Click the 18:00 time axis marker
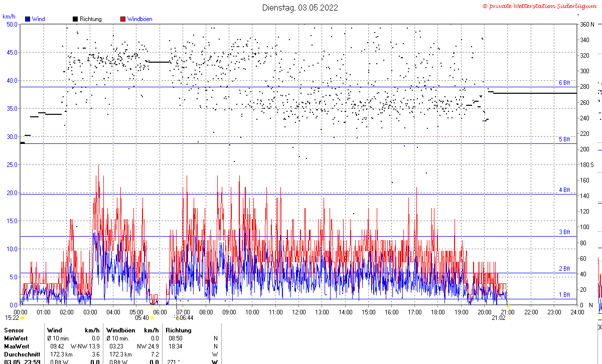The height and width of the screenshot is (364, 602). (438, 312)
